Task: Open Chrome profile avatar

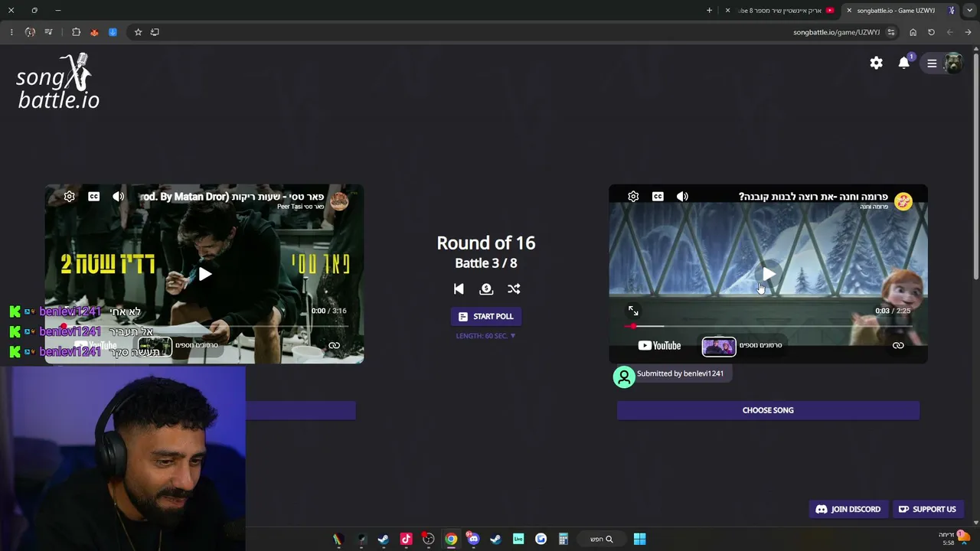Action: coord(30,32)
